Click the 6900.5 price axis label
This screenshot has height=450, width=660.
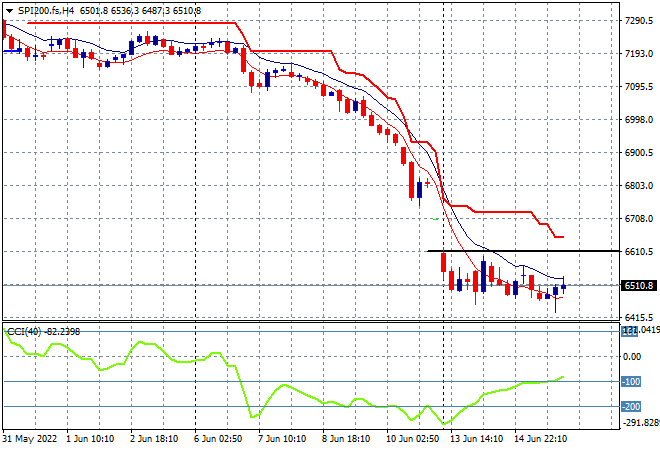(x=639, y=153)
